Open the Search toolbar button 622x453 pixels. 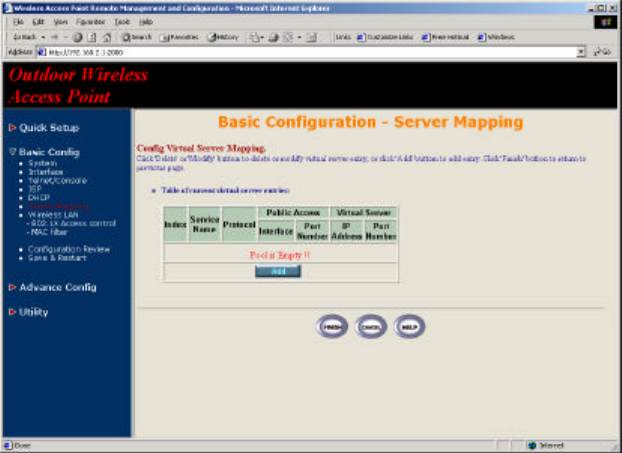[x=137, y=37]
